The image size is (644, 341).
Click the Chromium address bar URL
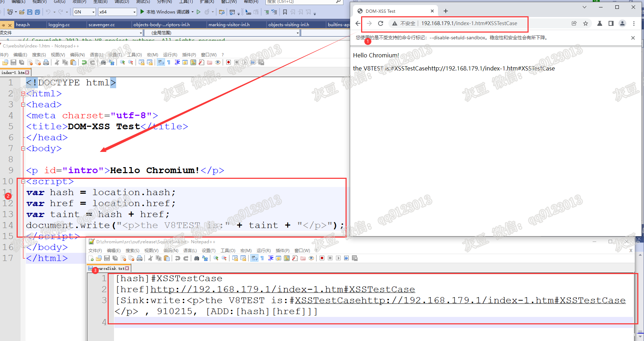coord(469,23)
